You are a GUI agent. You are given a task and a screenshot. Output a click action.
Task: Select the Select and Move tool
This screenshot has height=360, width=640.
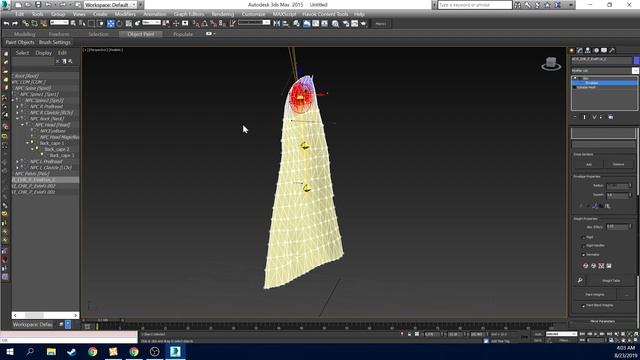coord(111,24)
